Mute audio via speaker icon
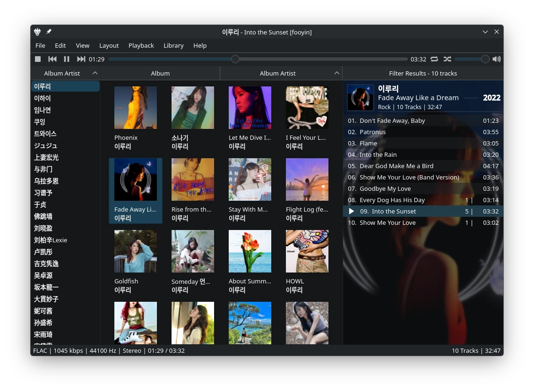Viewport: 534px width, 392px height. pos(497,59)
